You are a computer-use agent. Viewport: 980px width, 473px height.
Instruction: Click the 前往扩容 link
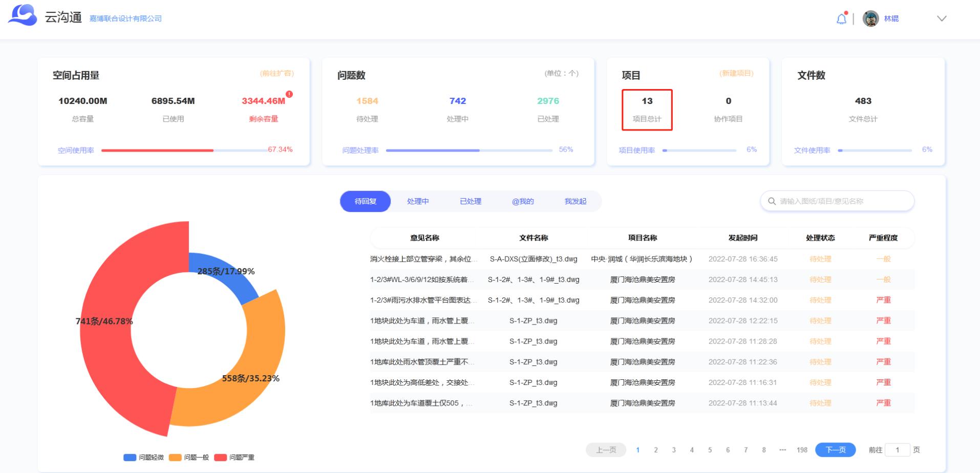pos(276,74)
